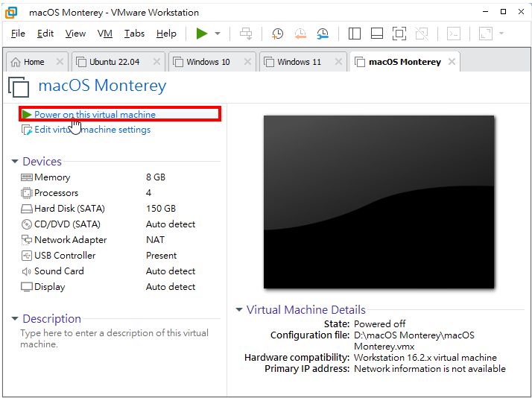Click the configuration file path text

coord(414,341)
